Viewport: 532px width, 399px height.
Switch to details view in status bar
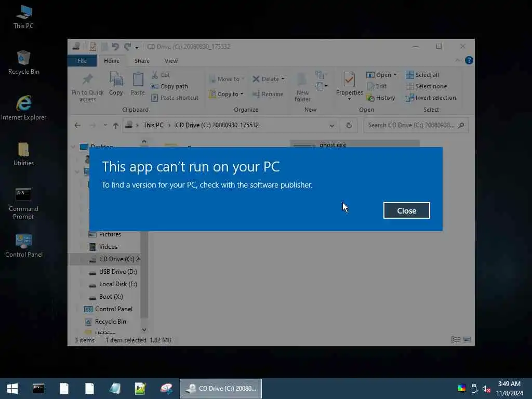click(x=456, y=340)
